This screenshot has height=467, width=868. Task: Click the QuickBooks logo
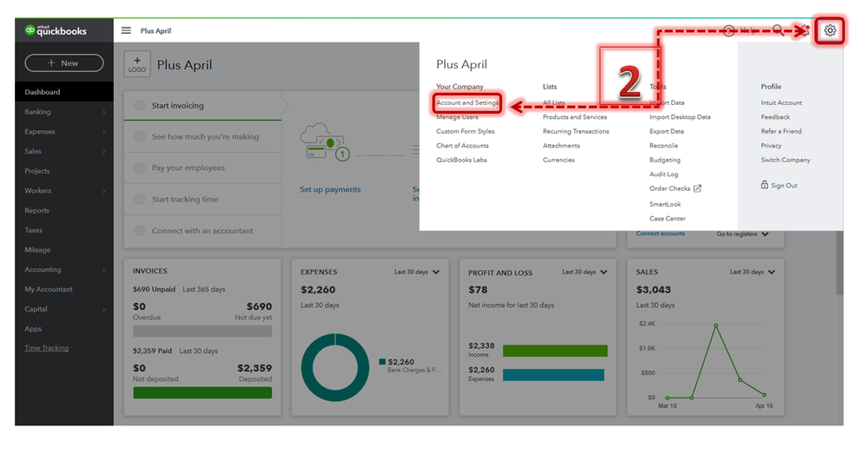56,30
